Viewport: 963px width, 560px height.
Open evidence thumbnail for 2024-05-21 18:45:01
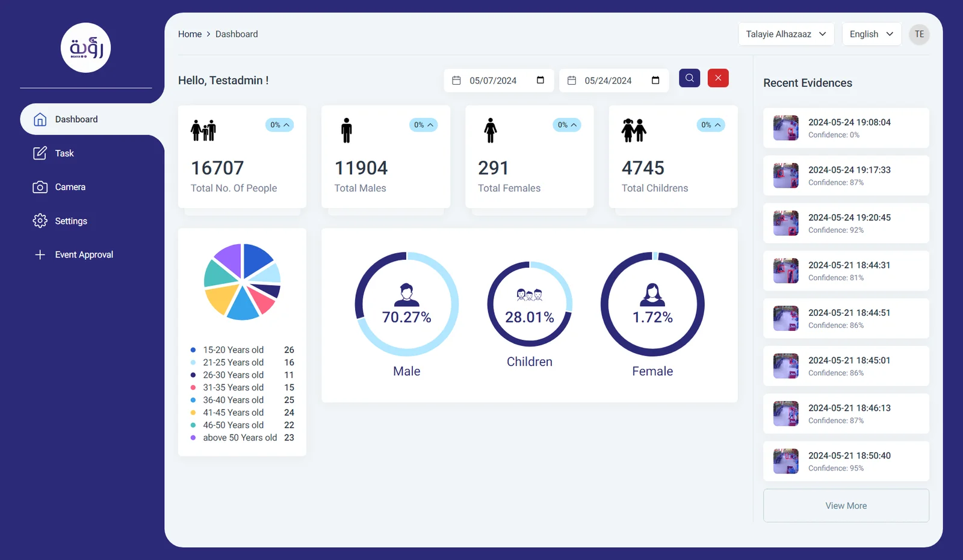785,366
